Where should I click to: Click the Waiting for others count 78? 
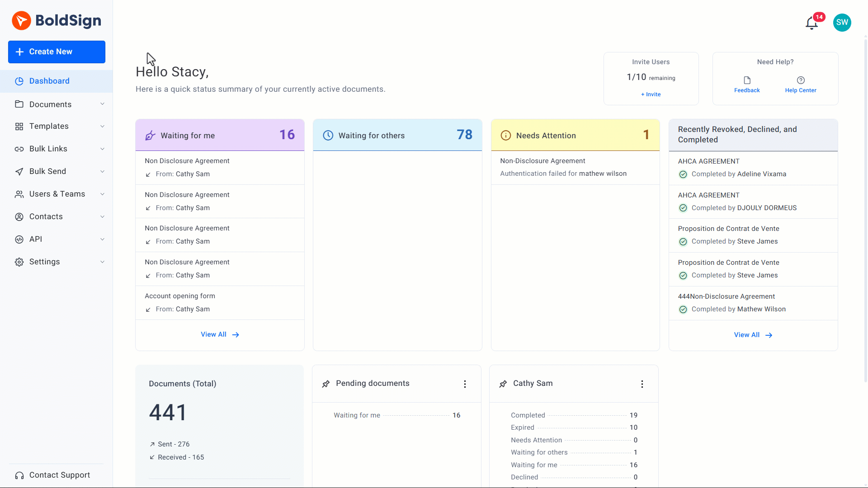tap(464, 135)
